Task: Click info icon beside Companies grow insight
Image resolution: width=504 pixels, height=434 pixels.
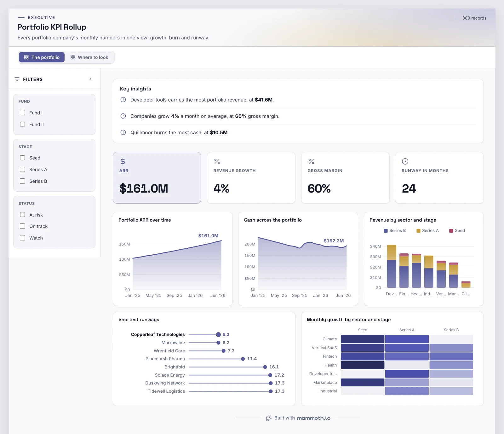Action: [x=123, y=116]
